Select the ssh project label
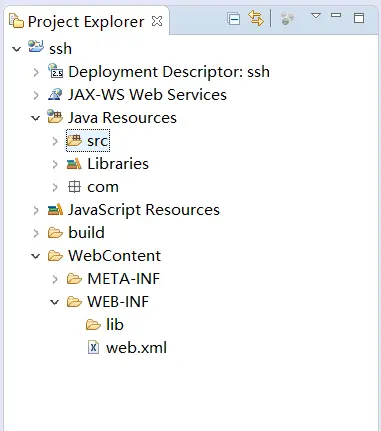Image resolution: width=381 pixels, height=431 pixels. (x=60, y=49)
